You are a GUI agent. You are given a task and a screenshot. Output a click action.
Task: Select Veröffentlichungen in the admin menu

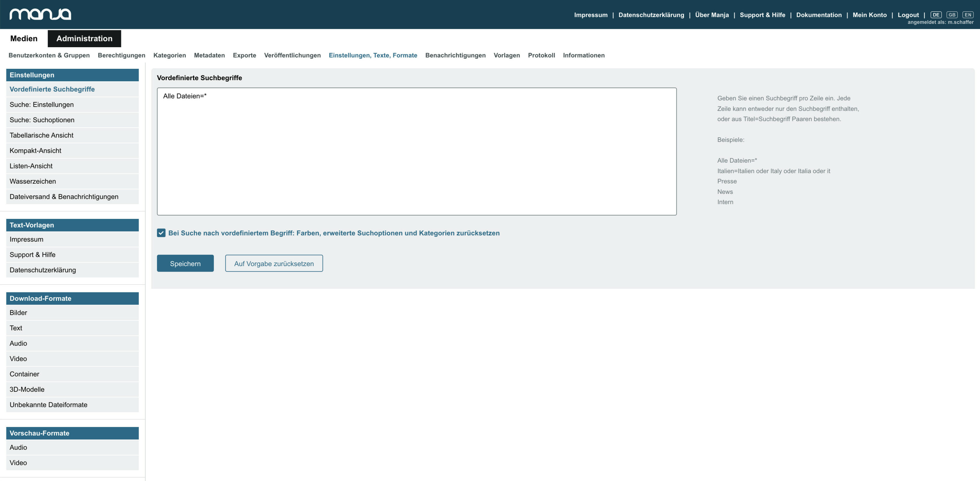(x=292, y=55)
